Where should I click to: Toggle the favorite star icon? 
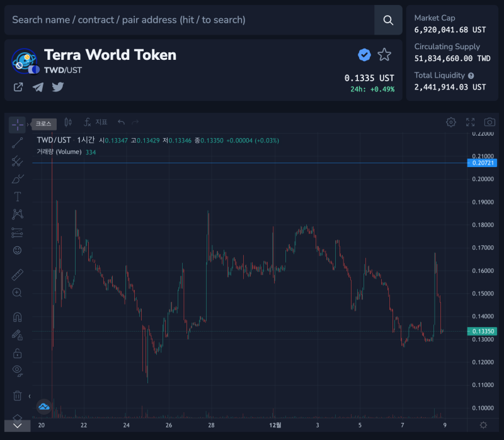(384, 55)
